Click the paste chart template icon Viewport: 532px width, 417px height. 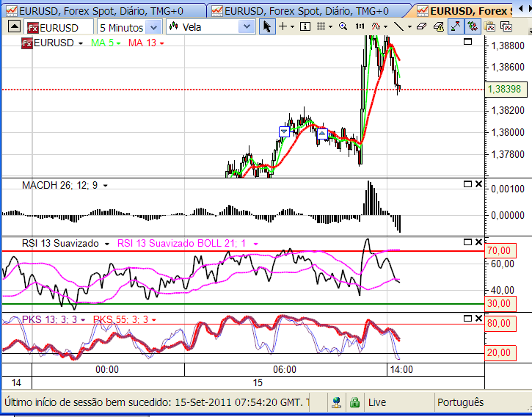(x=489, y=26)
